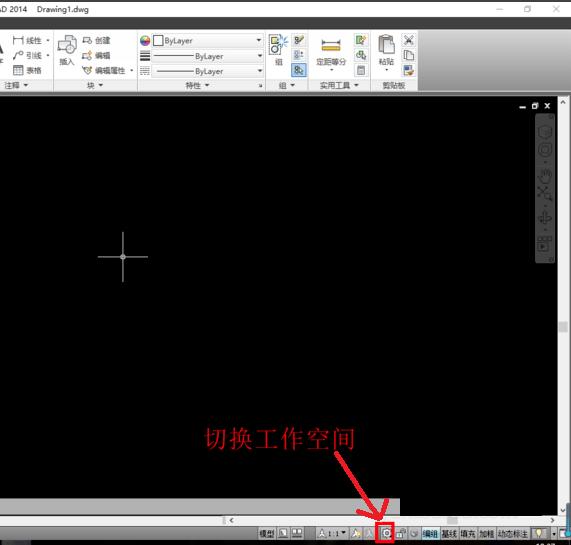Screen dimensions: 571x545
Task: Click the 编辑属性 button
Action: click(x=107, y=70)
